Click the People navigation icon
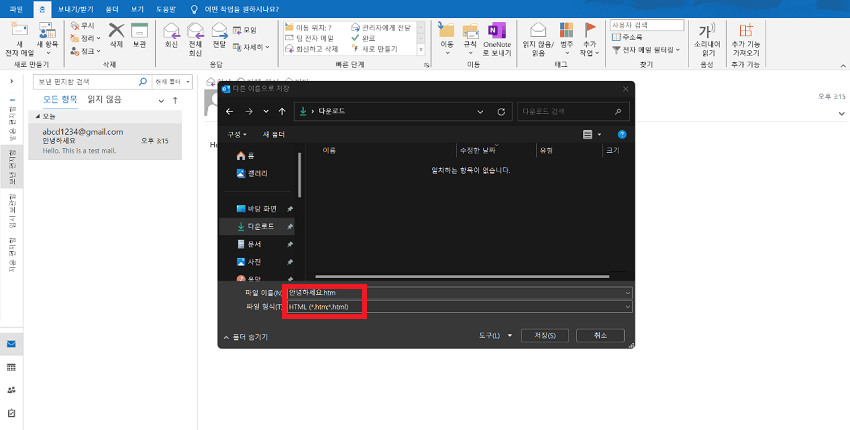850x430 pixels. coord(11,390)
